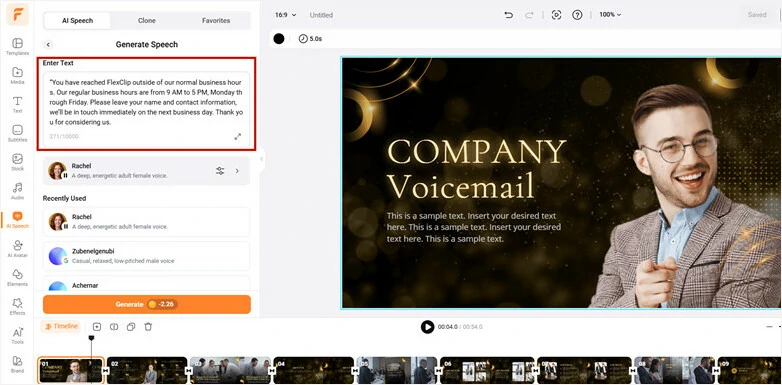Undo the last action
Image resolution: width=782 pixels, height=385 pixels.
[509, 15]
